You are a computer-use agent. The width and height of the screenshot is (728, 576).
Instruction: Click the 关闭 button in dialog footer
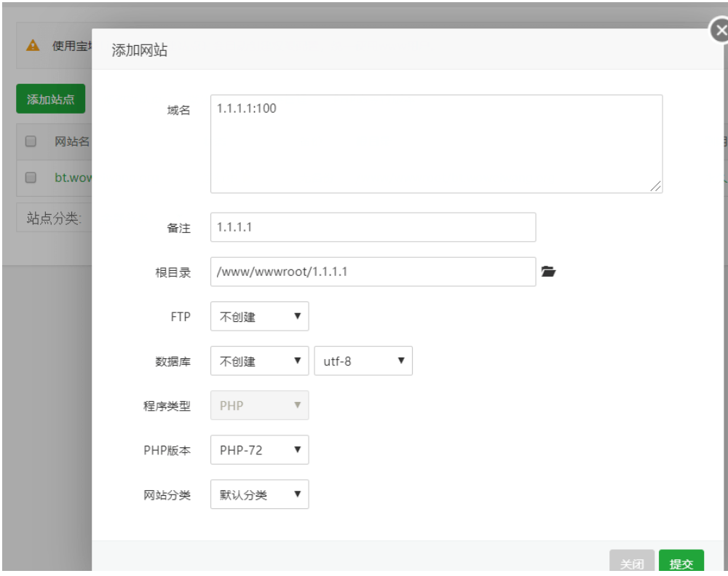click(631, 563)
